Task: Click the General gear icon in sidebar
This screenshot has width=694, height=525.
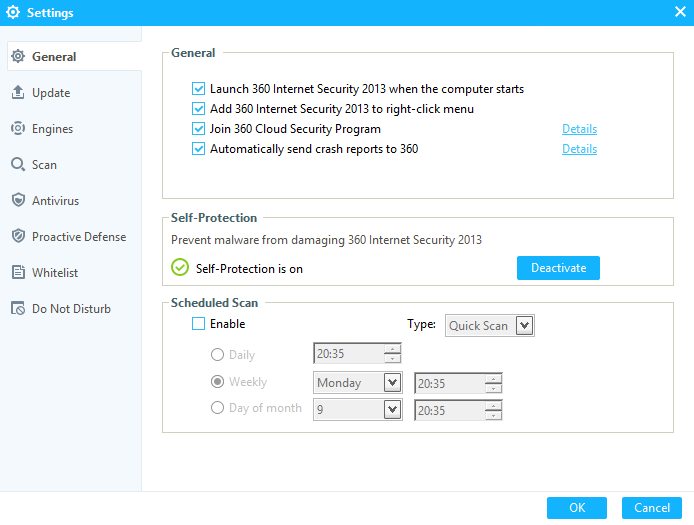Action: (x=18, y=56)
